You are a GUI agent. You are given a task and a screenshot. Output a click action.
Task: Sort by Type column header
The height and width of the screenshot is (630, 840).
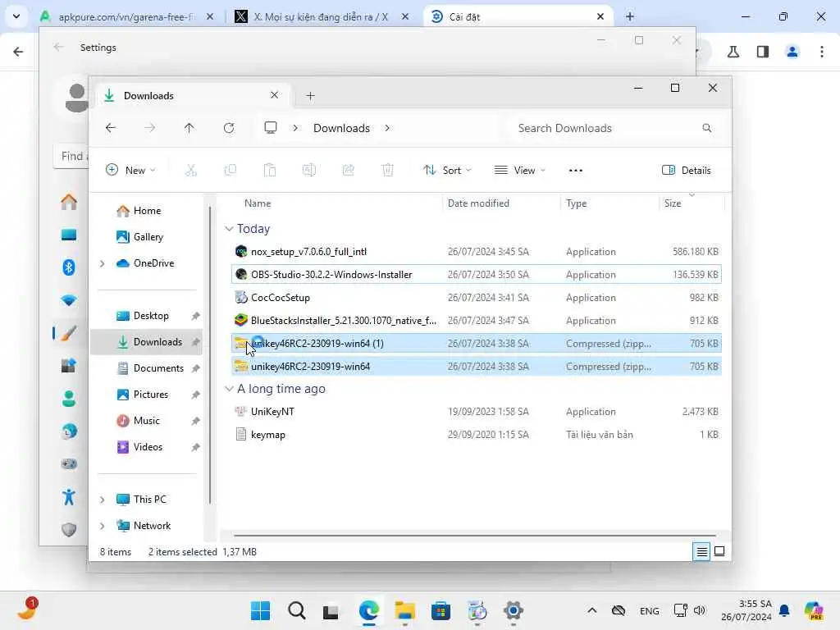click(577, 203)
